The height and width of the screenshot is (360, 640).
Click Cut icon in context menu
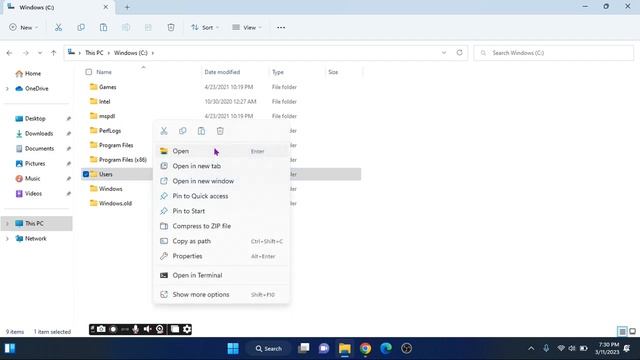pos(164,131)
